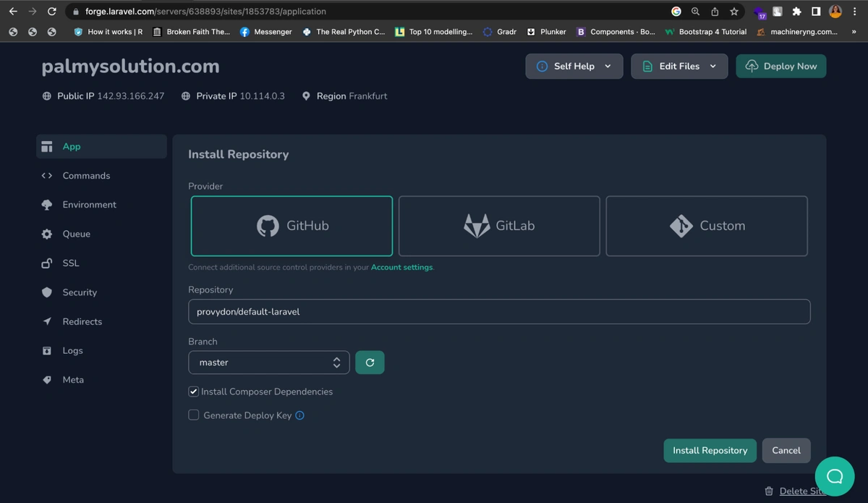Open the Bootstrap 4 Tutorial bookmark
This screenshot has height=503, width=868.
pos(705,32)
